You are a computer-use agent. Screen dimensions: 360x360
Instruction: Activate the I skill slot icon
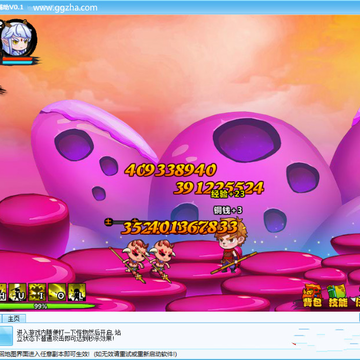tap(37, 292)
